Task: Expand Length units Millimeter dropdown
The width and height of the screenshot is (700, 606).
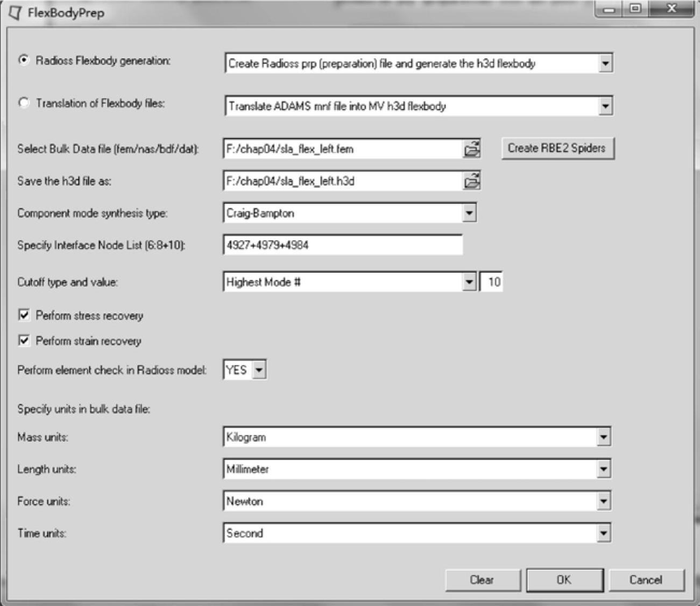Action: tap(604, 469)
